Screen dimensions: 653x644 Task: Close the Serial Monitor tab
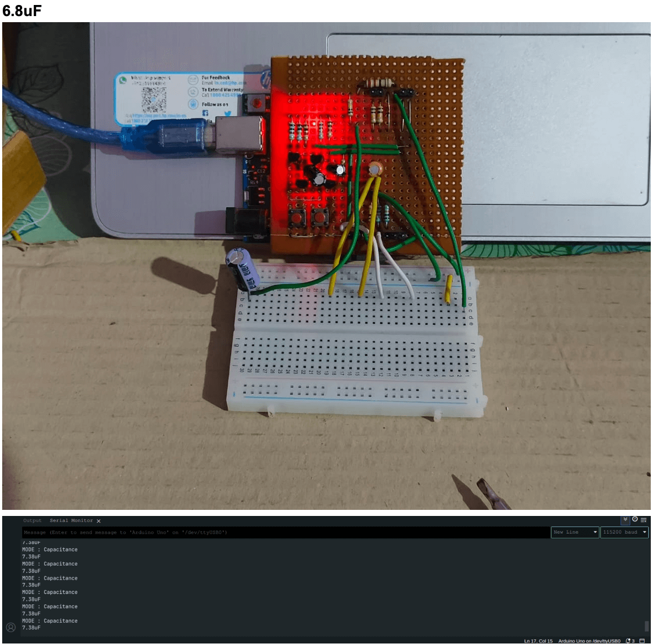coord(99,521)
